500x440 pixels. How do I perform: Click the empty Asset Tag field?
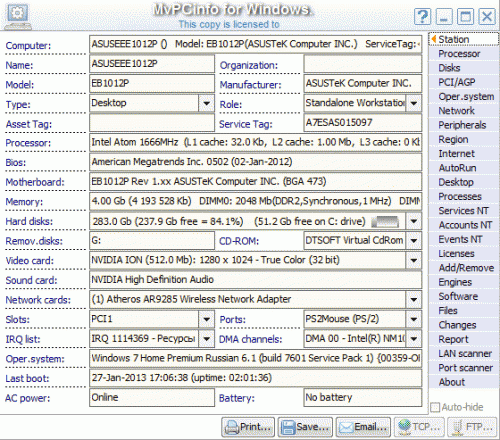(x=152, y=123)
